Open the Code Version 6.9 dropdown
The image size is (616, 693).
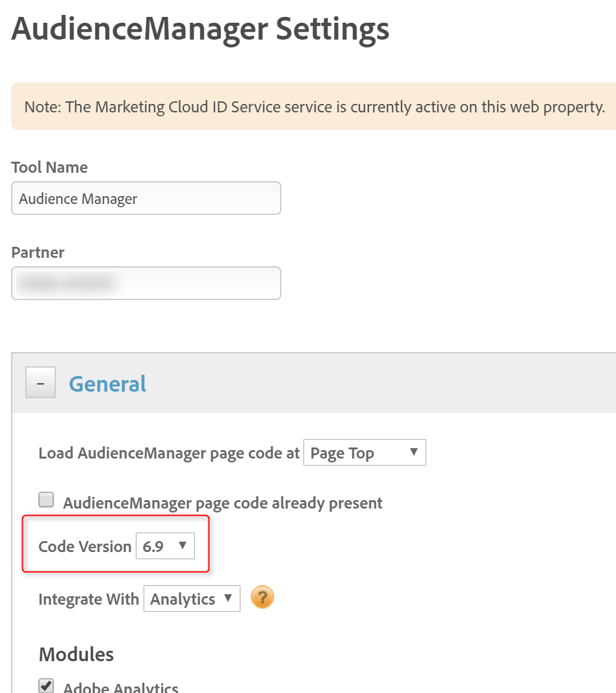165,546
